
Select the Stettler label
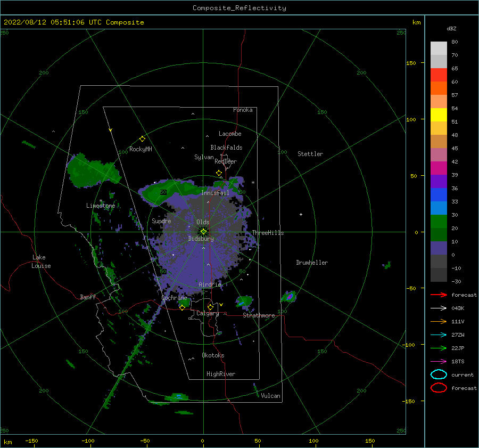point(310,154)
